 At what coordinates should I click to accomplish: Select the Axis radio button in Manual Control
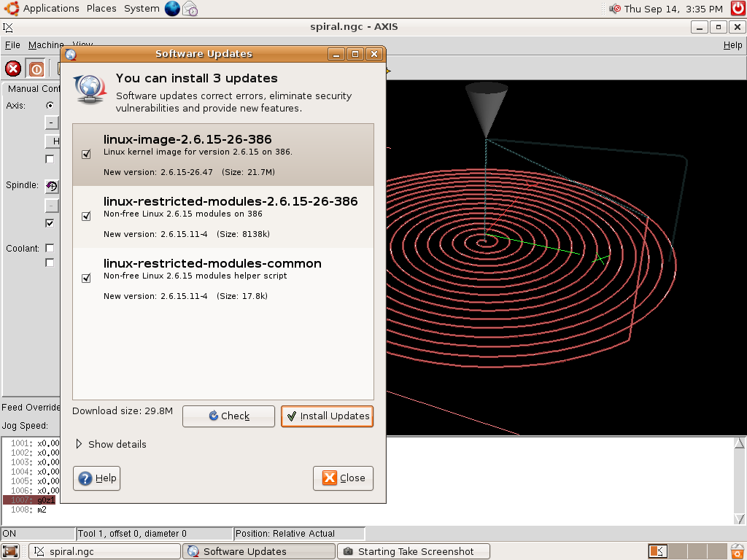(50, 105)
